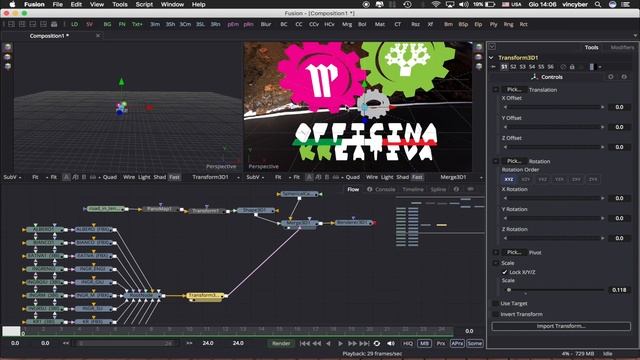The height and width of the screenshot is (360, 640).
Task: Add the SV saver tool
Action: click(89, 24)
